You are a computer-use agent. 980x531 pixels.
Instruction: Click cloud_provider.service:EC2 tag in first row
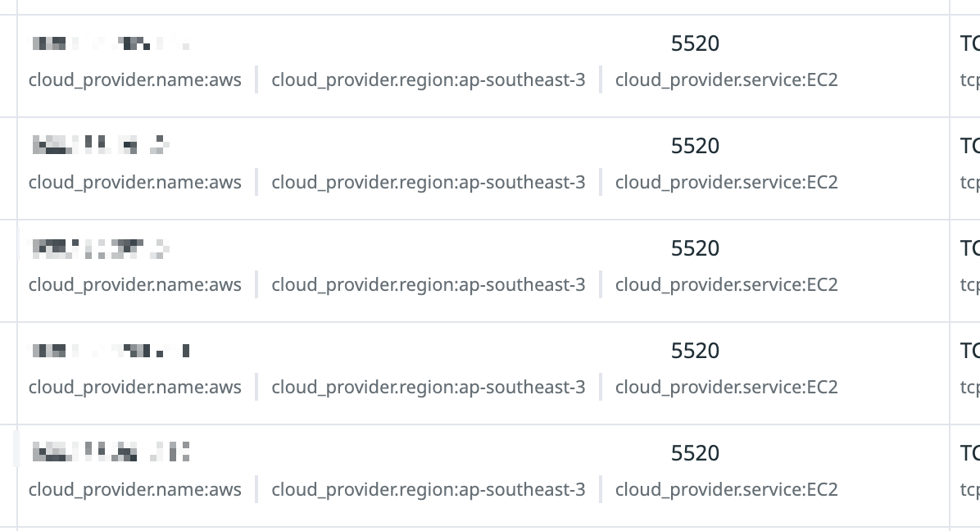726,80
